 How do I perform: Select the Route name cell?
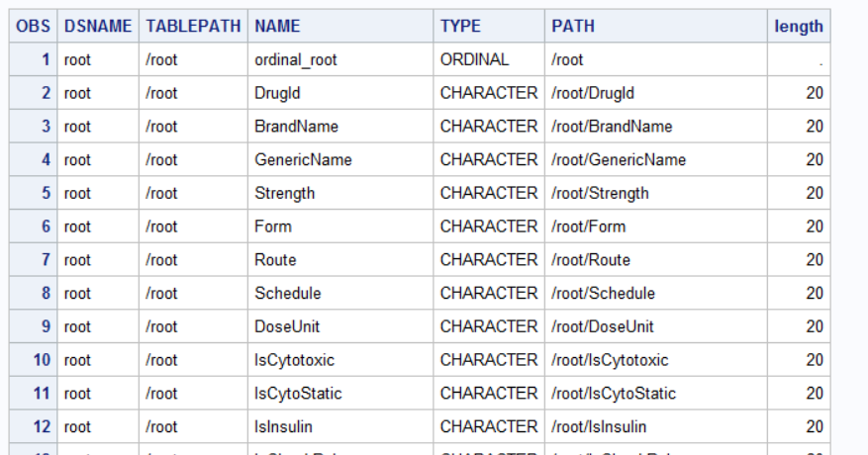[275, 260]
